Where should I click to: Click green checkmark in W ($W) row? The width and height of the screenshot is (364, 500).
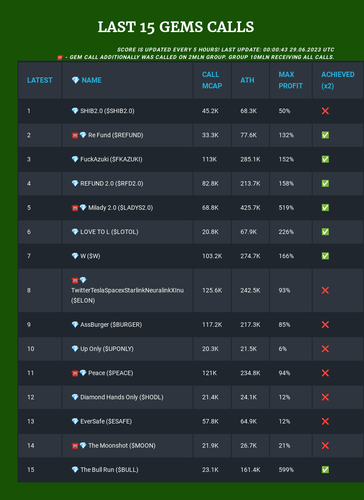point(325,256)
